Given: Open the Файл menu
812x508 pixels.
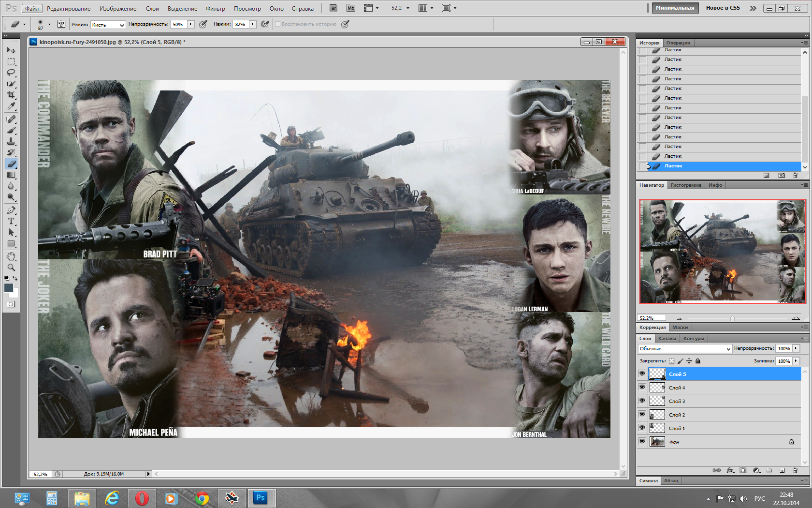Looking at the screenshot, I should [32, 9].
